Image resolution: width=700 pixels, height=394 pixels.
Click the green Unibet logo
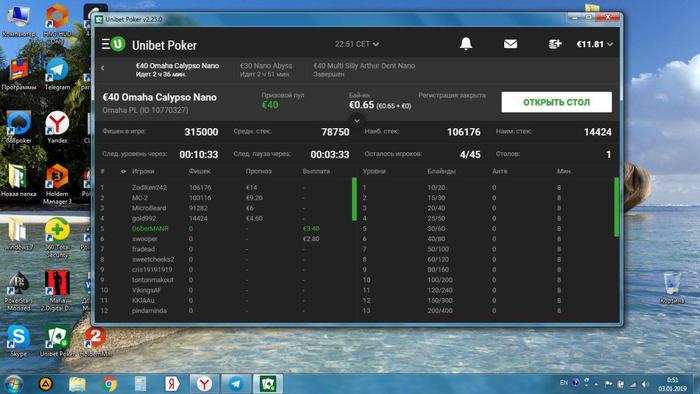(118, 44)
